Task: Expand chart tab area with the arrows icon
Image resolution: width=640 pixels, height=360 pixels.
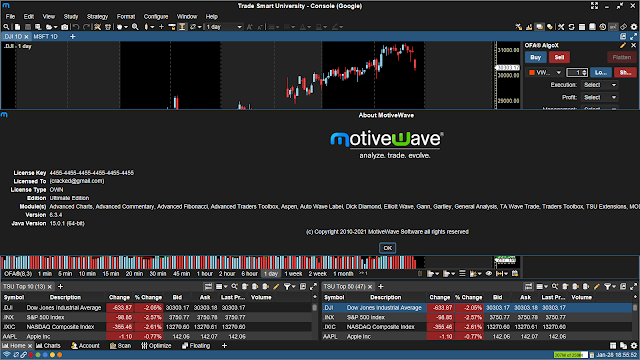Action: tap(633, 36)
